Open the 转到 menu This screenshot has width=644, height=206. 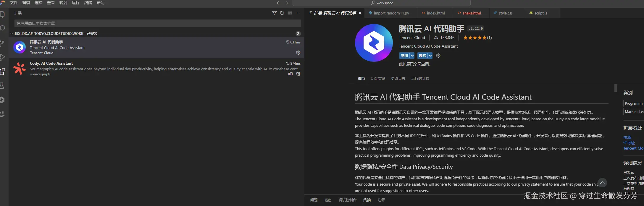pyautogui.click(x=63, y=3)
